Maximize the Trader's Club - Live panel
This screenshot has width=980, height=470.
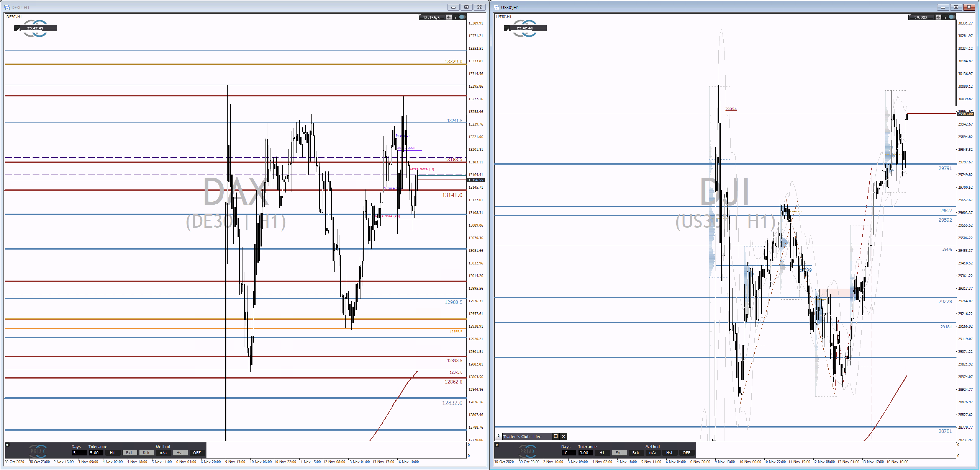point(556,436)
